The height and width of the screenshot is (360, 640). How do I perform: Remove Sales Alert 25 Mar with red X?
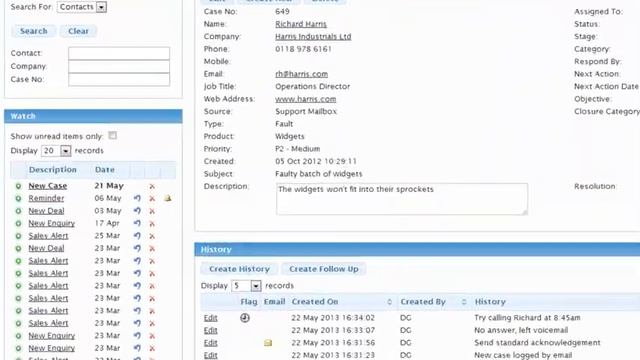pyautogui.click(x=152, y=236)
